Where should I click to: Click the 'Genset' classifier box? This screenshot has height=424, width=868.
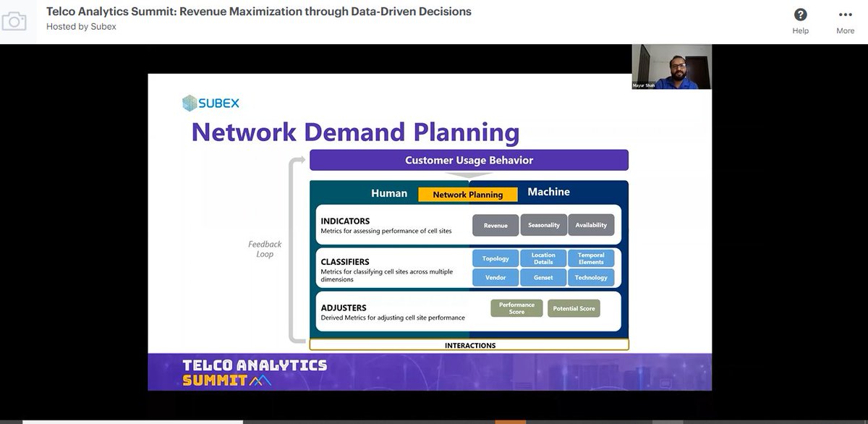pyautogui.click(x=543, y=277)
